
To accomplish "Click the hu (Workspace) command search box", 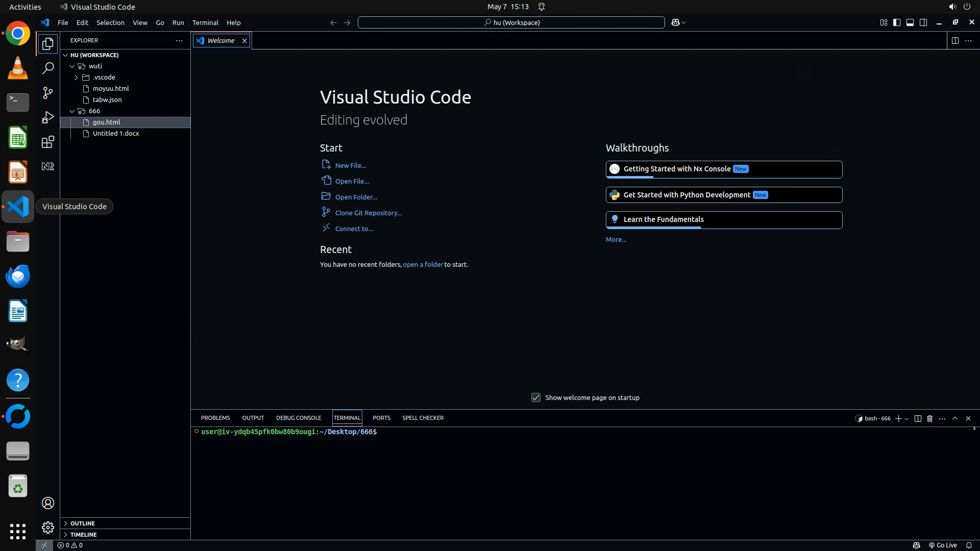I will pos(511,22).
